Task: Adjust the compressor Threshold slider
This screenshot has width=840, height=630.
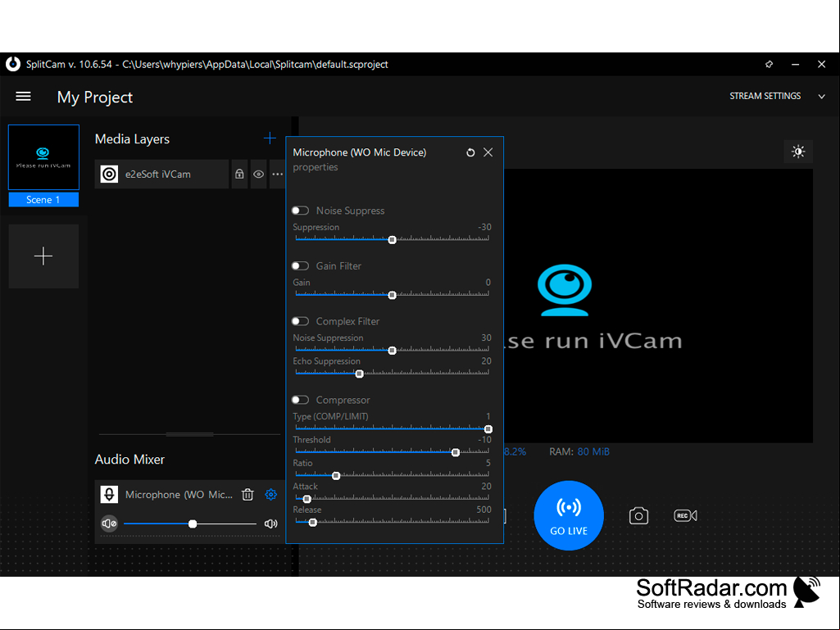Action: tap(393, 452)
